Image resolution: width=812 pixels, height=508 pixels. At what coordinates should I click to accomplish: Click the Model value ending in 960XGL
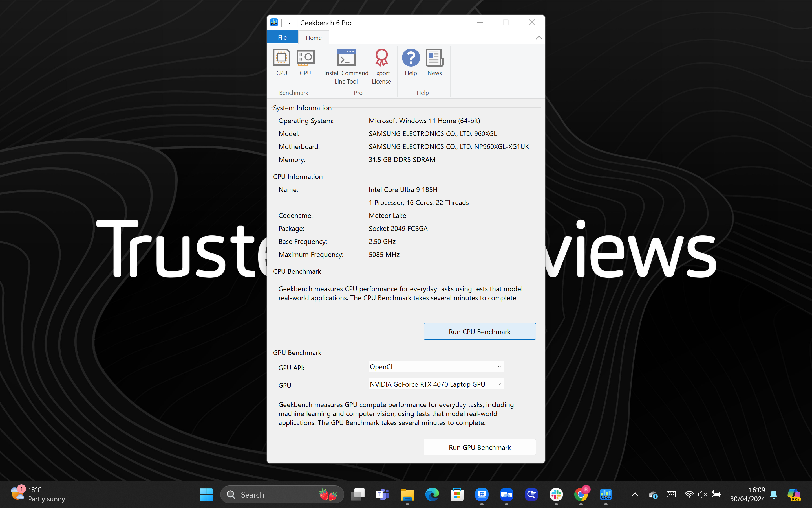[433, 134]
